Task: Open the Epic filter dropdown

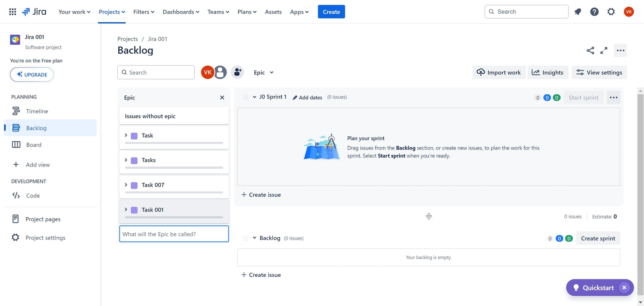Action: tap(264, 72)
